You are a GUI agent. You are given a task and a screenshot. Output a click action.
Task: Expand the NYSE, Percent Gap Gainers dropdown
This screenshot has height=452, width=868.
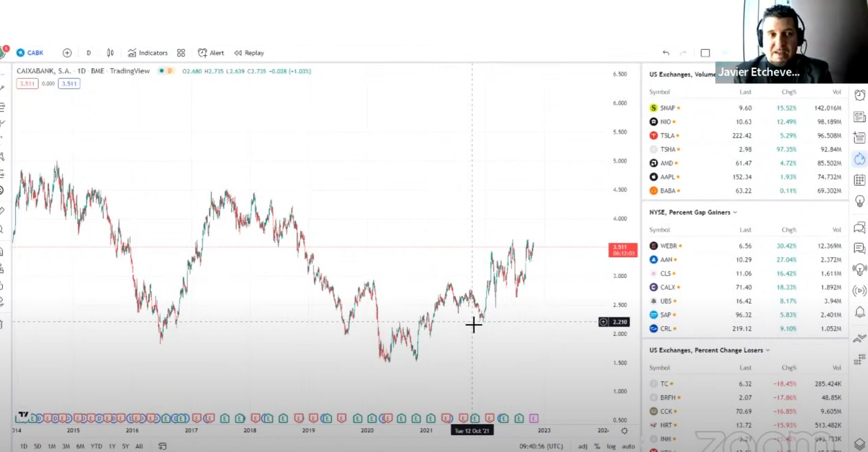point(735,212)
